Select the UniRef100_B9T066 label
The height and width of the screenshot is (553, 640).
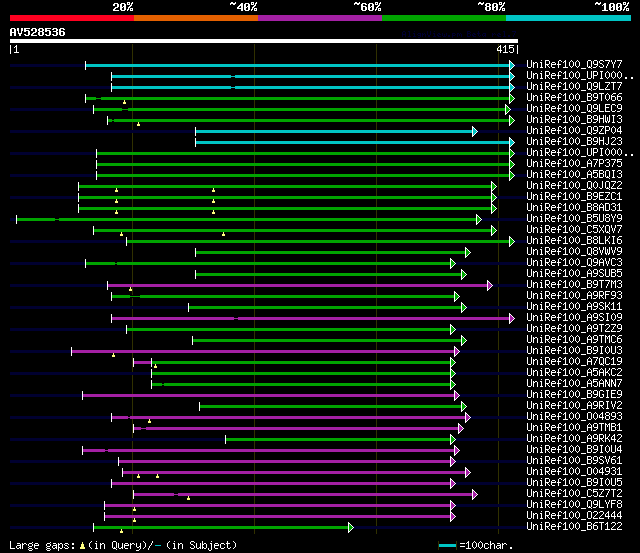(574, 98)
